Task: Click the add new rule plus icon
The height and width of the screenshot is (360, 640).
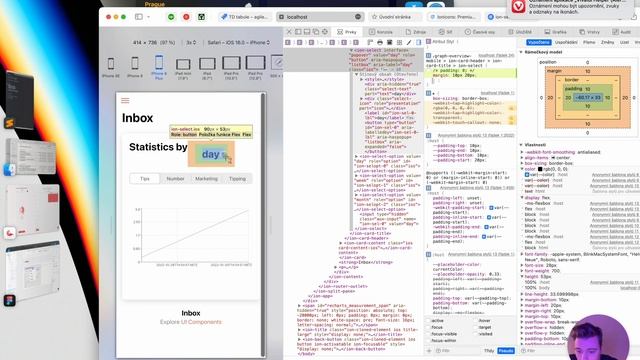Action: click(x=429, y=351)
